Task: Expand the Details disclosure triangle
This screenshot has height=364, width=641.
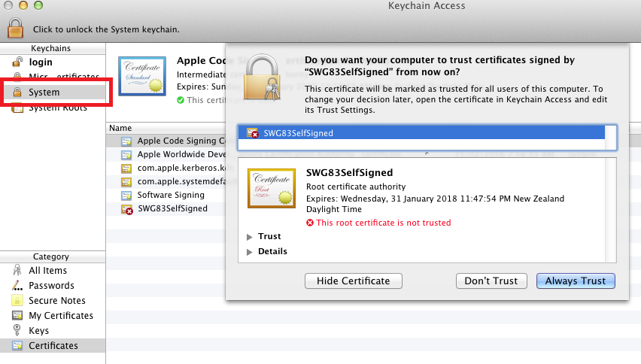Action: [x=250, y=252]
